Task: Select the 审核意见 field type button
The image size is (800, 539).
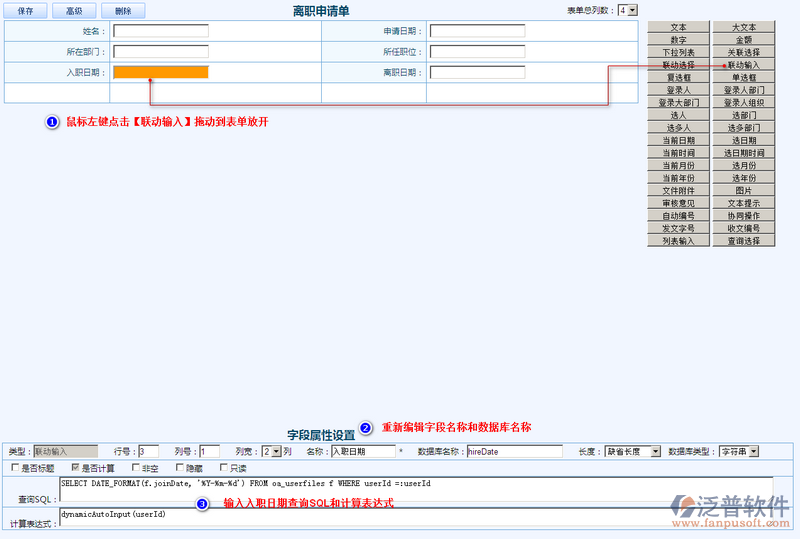Action: tap(679, 203)
